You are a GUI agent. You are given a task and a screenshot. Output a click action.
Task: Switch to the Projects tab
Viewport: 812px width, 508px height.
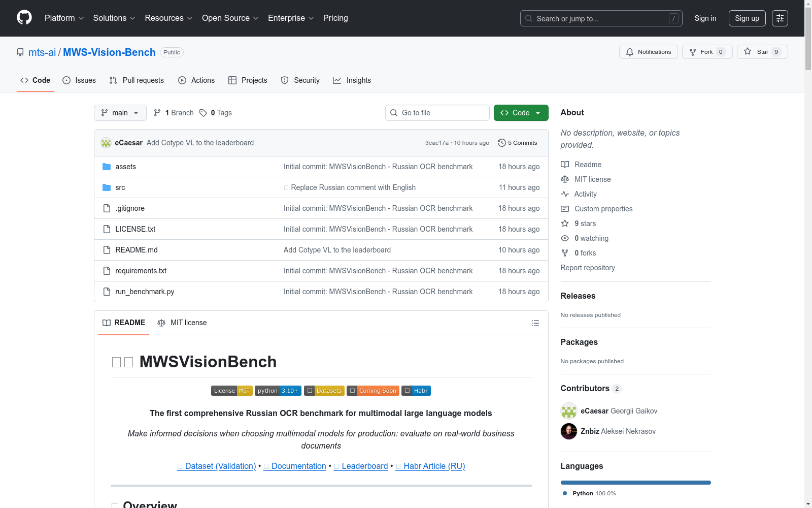(248, 80)
